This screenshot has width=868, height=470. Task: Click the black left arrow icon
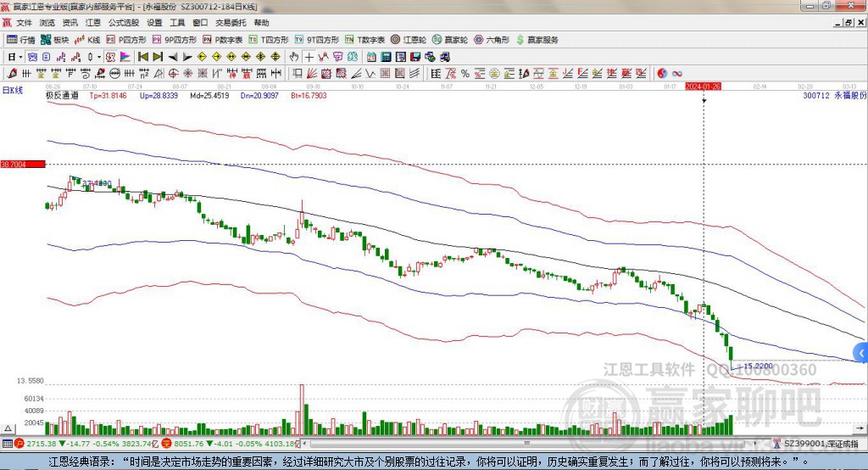(x=173, y=57)
